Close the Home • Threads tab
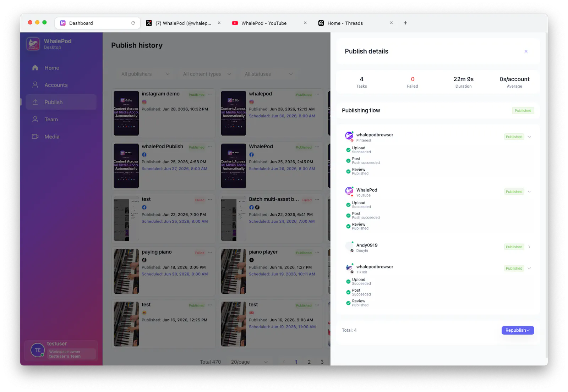Screen dimensions: 568x392 coord(392,23)
